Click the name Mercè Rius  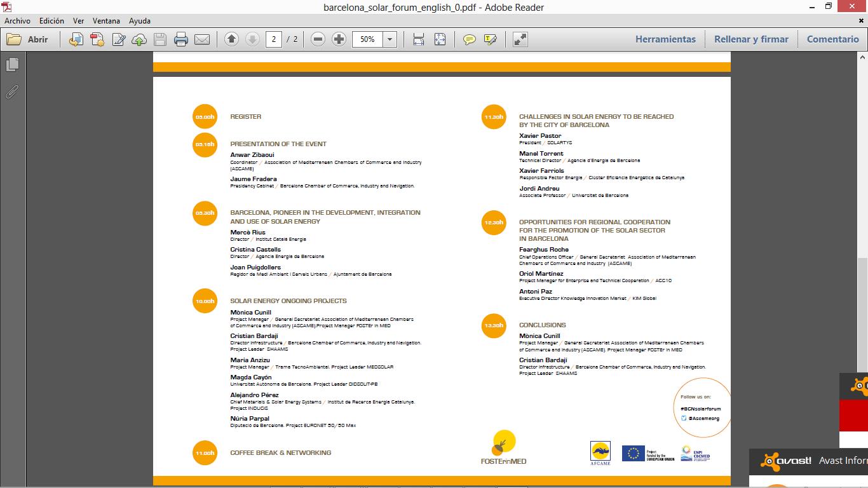[248, 233]
